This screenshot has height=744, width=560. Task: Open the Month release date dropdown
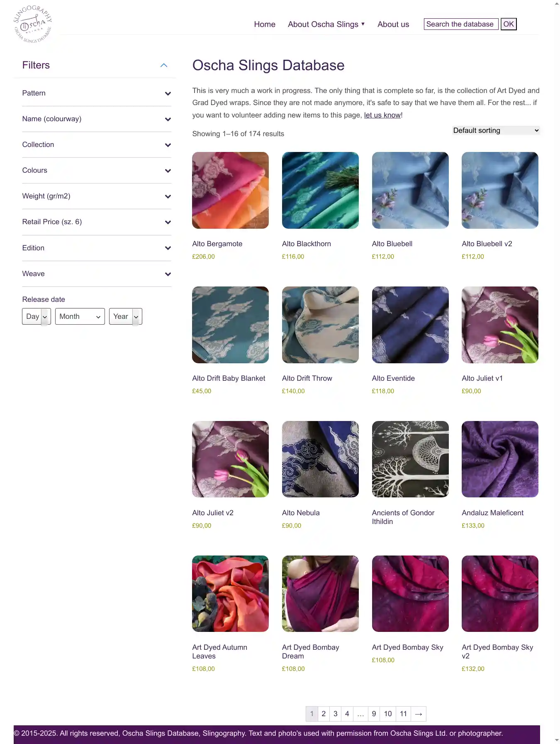point(80,316)
